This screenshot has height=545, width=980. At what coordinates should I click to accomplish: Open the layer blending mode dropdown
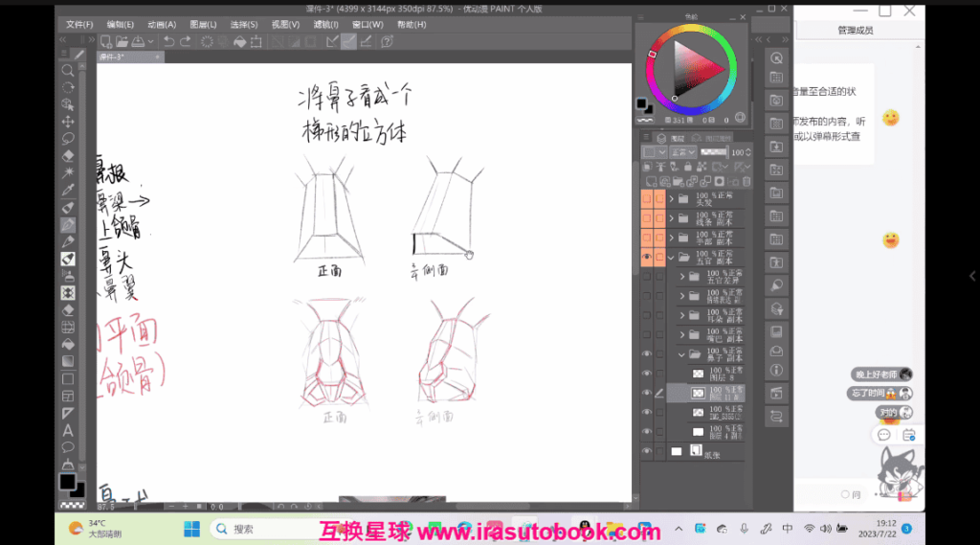(681, 152)
